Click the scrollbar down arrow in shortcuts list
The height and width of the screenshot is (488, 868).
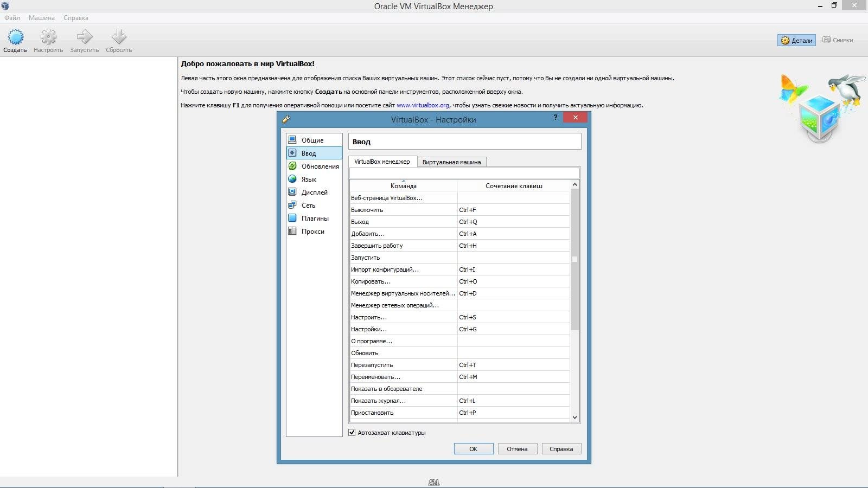click(575, 418)
